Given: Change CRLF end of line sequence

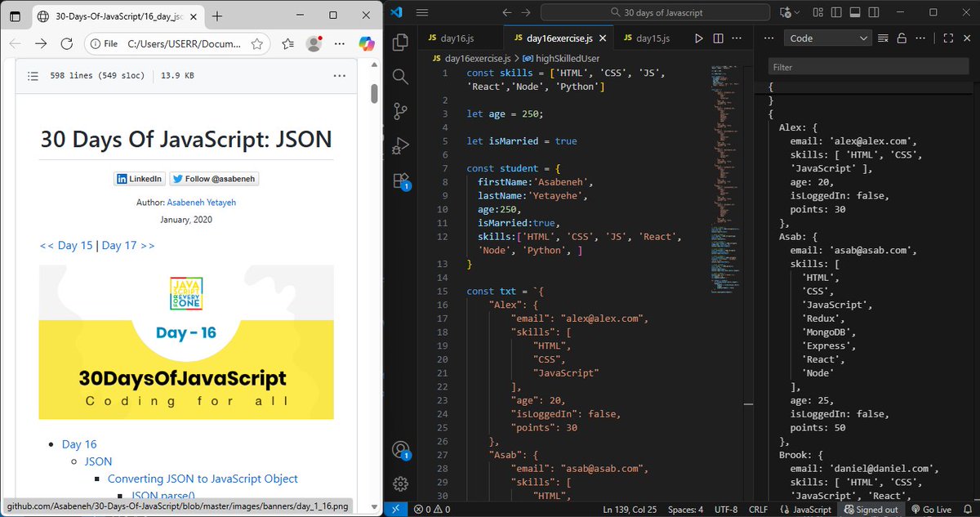Looking at the screenshot, I should click(x=759, y=510).
